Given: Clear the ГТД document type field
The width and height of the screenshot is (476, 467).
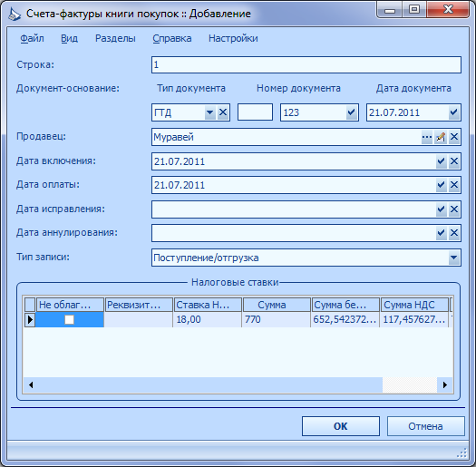Looking at the screenshot, I should click(223, 112).
